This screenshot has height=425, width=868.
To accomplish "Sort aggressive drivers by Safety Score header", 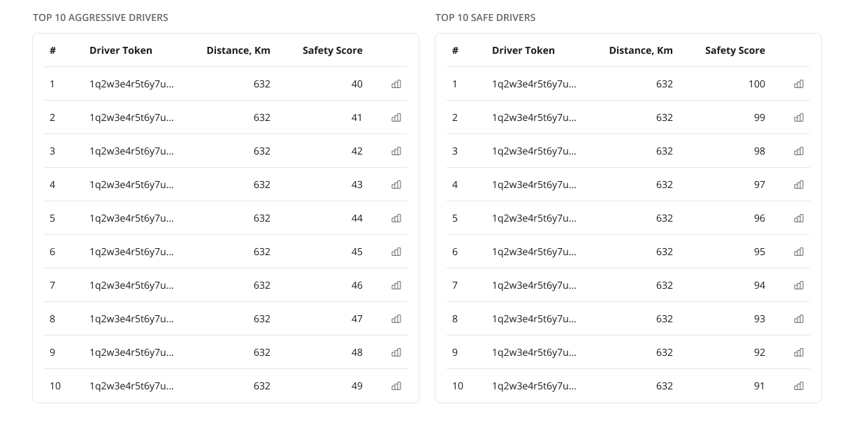I will pos(333,50).
